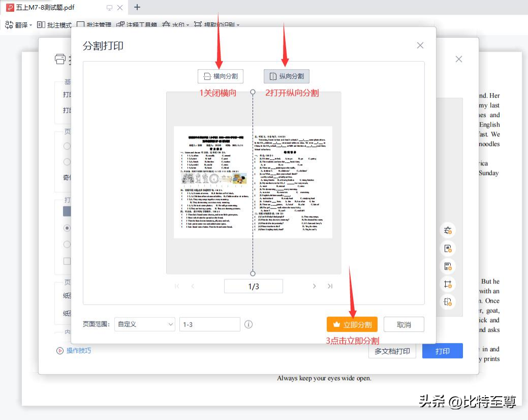This screenshot has width=528, height=420.
Task: Open 提取和识别 dropdown in toolbar
Action: (216, 25)
